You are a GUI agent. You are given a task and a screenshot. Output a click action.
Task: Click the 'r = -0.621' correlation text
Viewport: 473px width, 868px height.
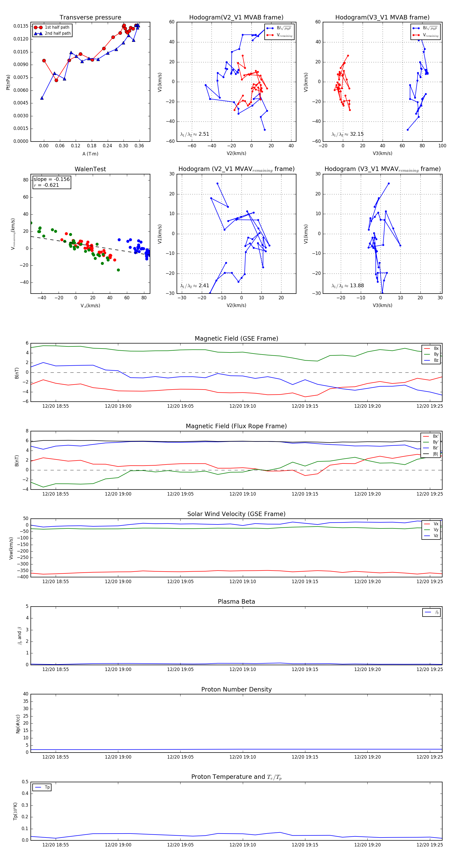tap(47, 185)
